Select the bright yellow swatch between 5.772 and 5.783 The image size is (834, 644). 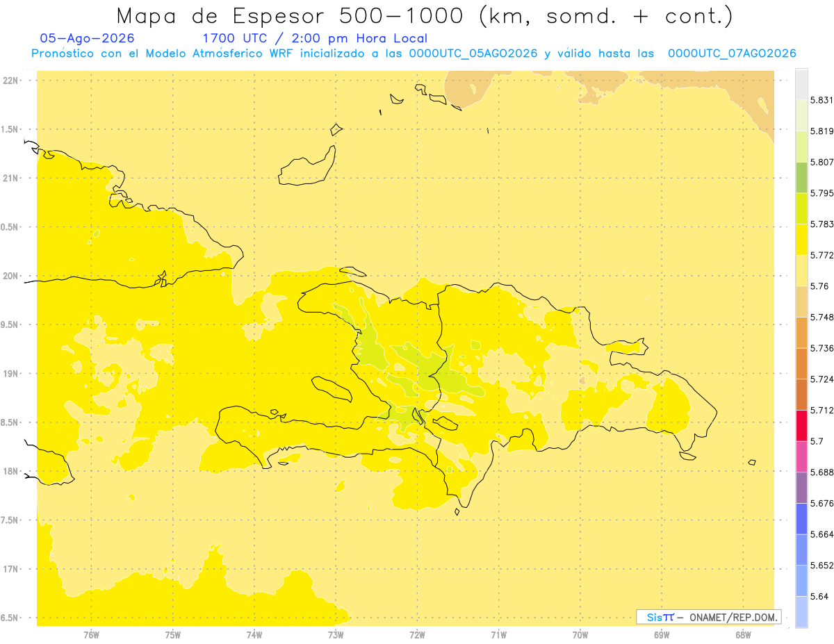pyautogui.click(x=801, y=239)
